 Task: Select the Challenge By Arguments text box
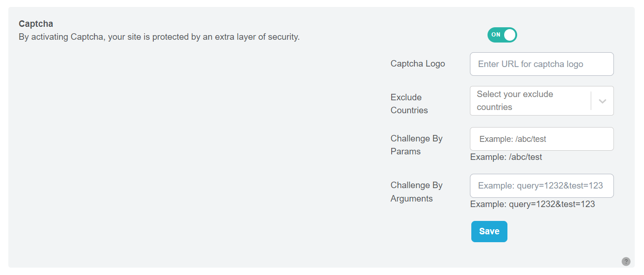[x=541, y=186]
